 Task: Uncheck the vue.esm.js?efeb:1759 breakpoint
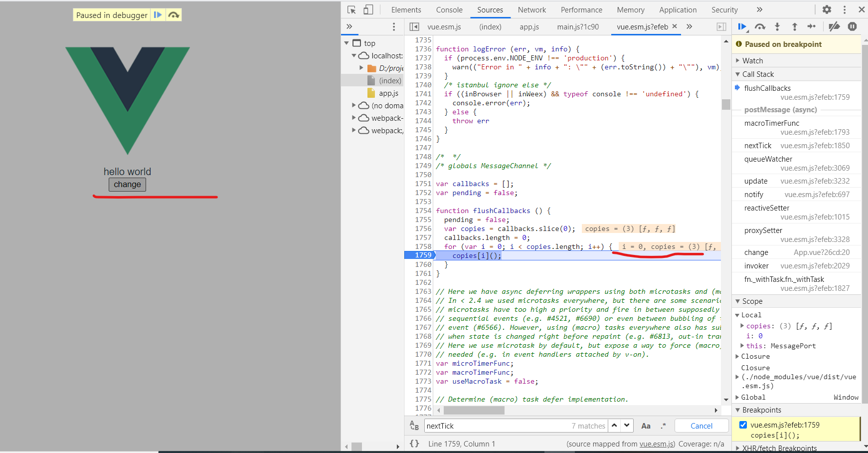click(x=743, y=425)
